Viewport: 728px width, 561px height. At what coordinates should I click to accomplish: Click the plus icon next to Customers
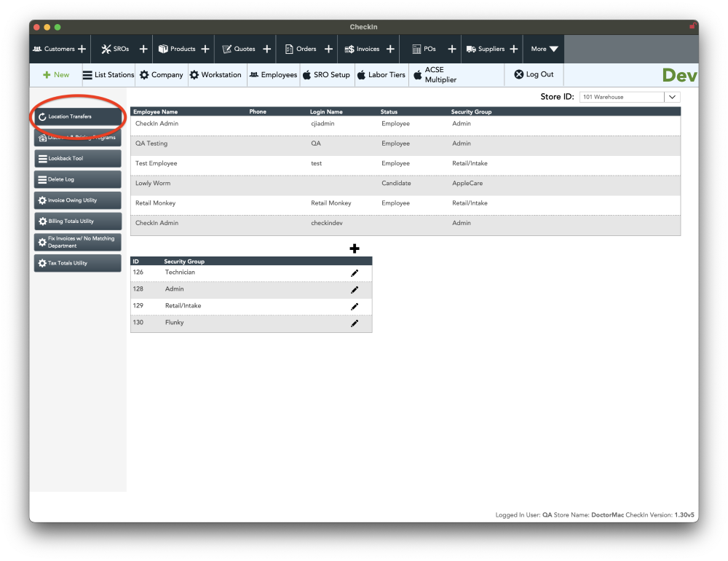coord(82,49)
